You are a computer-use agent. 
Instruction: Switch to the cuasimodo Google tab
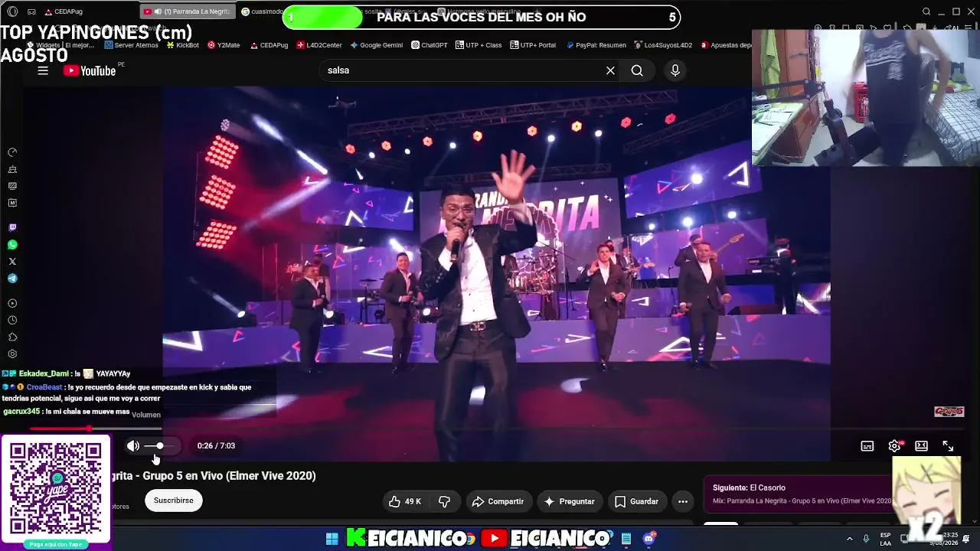pos(262,11)
